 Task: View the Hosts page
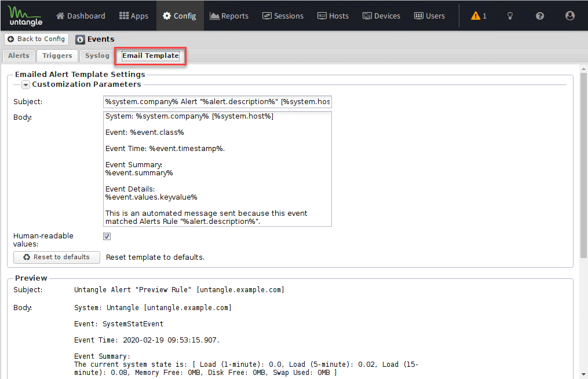(x=333, y=16)
